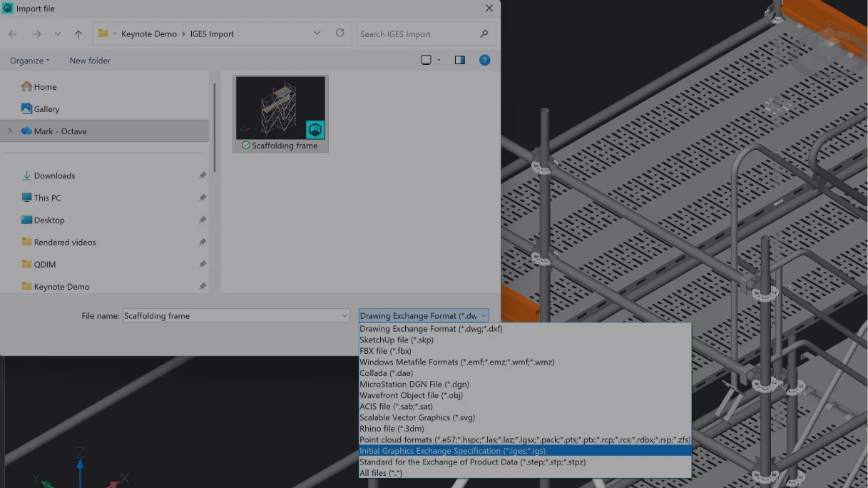Image resolution: width=868 pixels, height=488 pixels.
Task: Click the Import file dialog app icon
Action: click(8, 9)
